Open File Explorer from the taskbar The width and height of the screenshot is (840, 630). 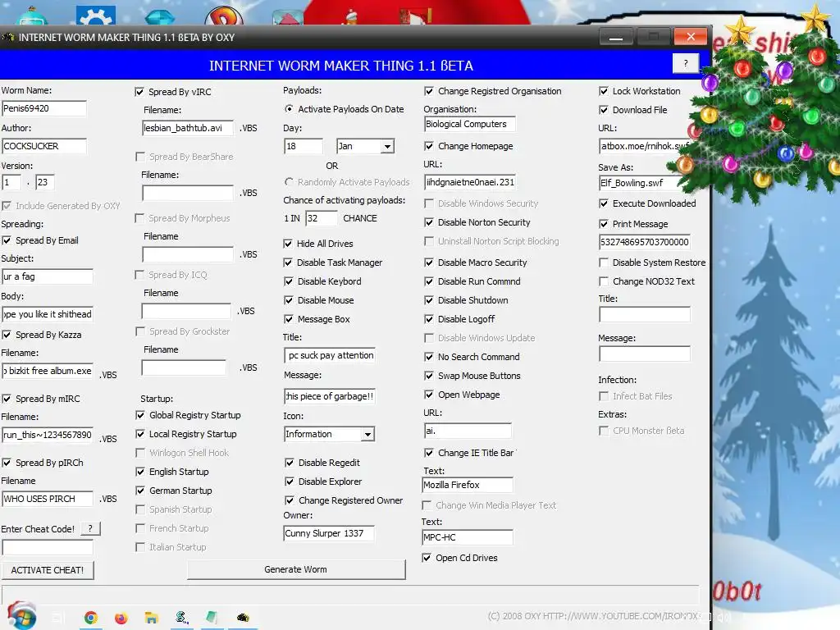152,618
